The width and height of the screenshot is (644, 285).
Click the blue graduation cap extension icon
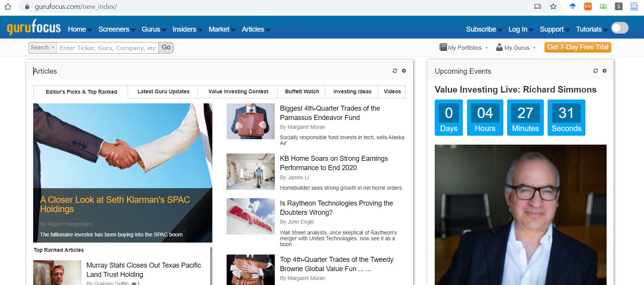572,6
